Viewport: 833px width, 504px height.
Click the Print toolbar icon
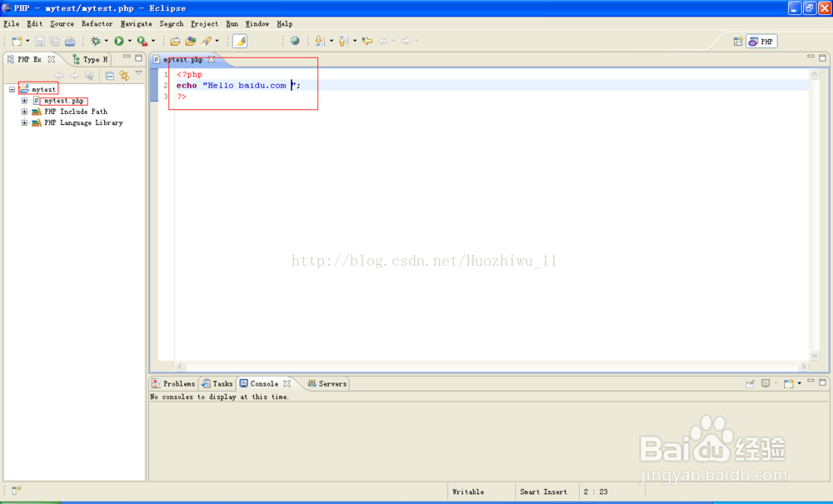coord(70,41)
